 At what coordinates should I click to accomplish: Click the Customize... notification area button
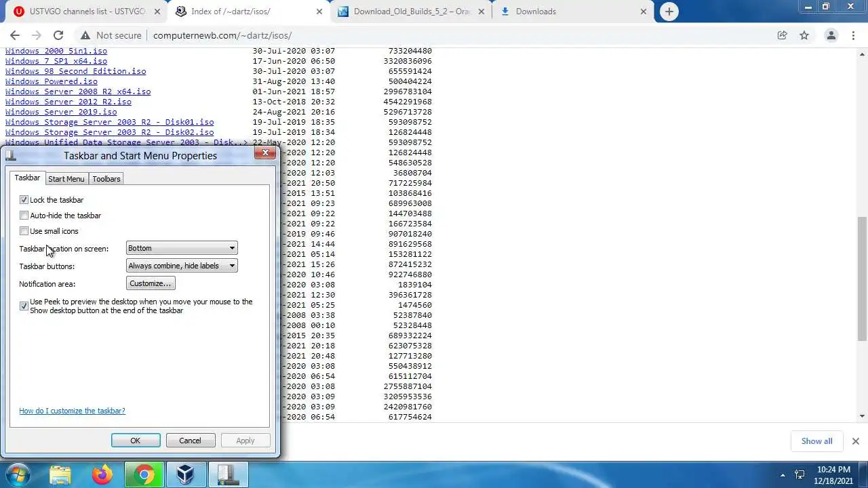pos(151,283)
